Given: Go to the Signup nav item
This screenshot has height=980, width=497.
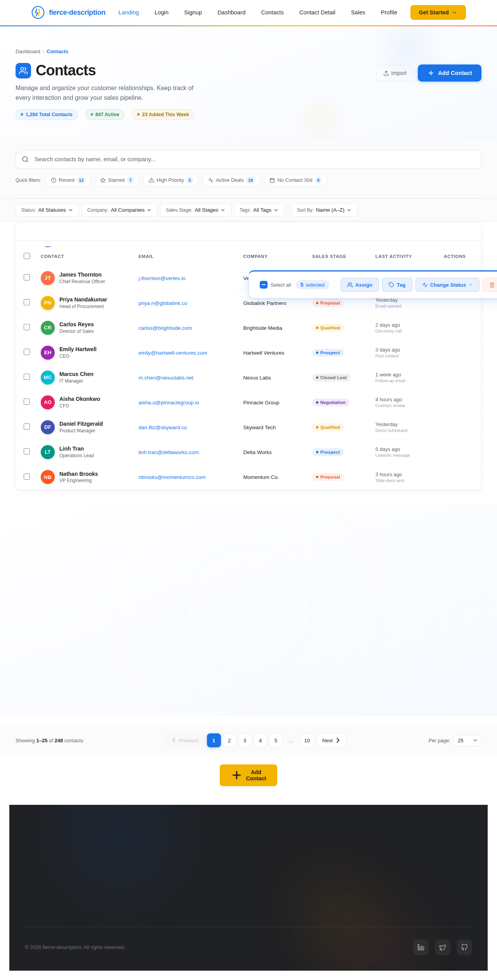Looking at the screenshot, I should [x=193, y=12].
